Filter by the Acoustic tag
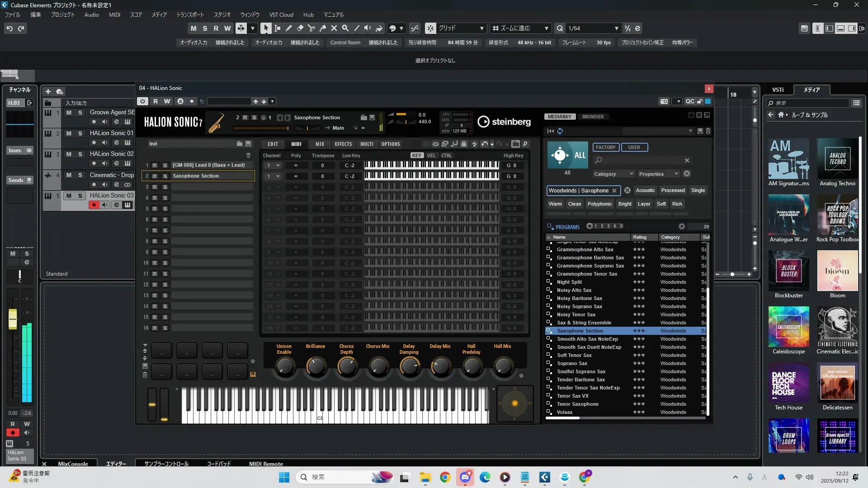Screen dimensions: 868x488 [645, 190]
